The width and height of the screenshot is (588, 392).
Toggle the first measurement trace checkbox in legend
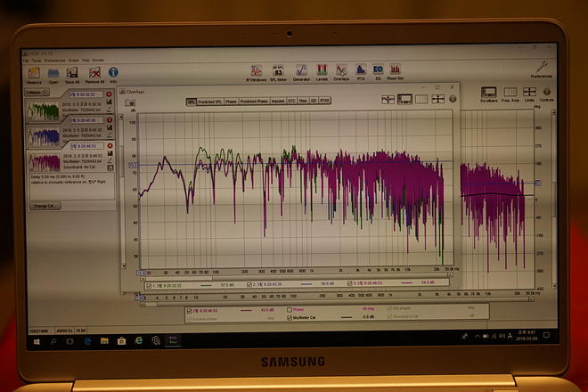click(148, 283)
